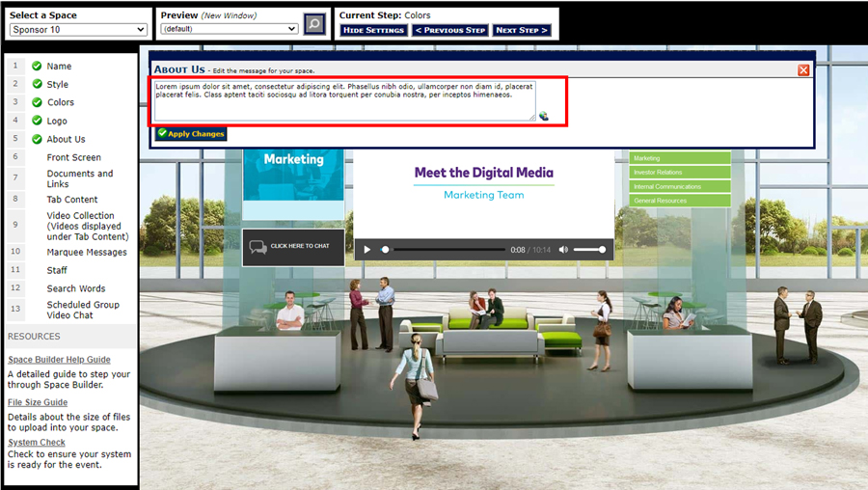Click the chat bubble icon
The width and height of the screenshot is (868, 490).
(258, 247)
